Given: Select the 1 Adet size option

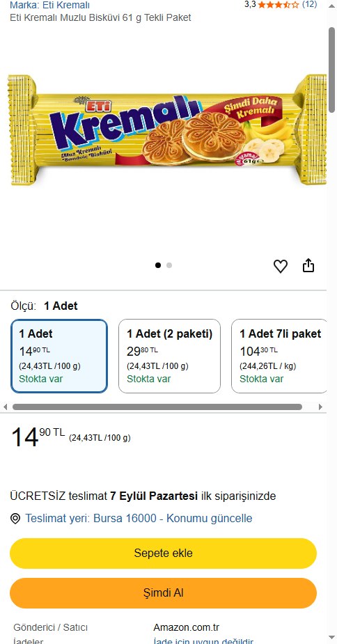Looking at the screenshot, I should tap(59, 356).
